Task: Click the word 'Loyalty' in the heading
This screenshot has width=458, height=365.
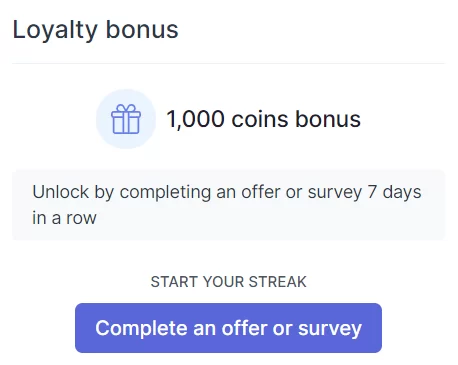Action: pyautogui.click(x=55, y=31)
